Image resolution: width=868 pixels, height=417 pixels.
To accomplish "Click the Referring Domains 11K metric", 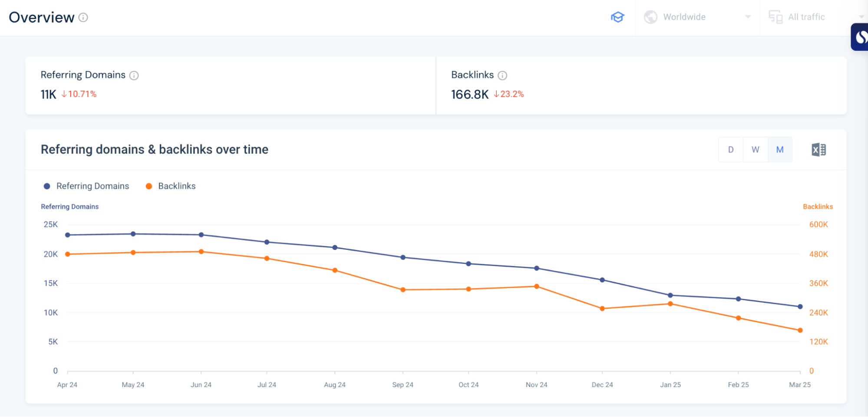I will click(x=48, y=94).
